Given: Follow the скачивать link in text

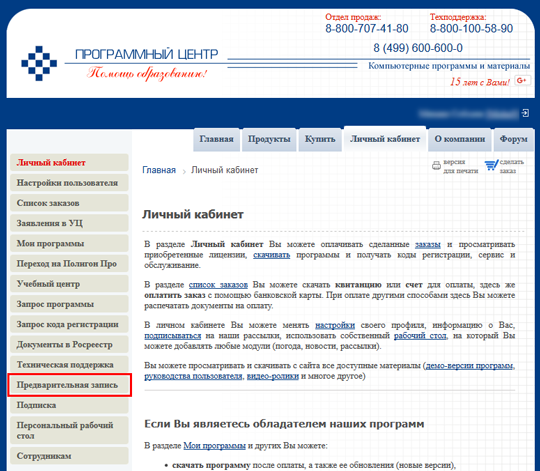Looking at the screenshot, I should [271, 255].
